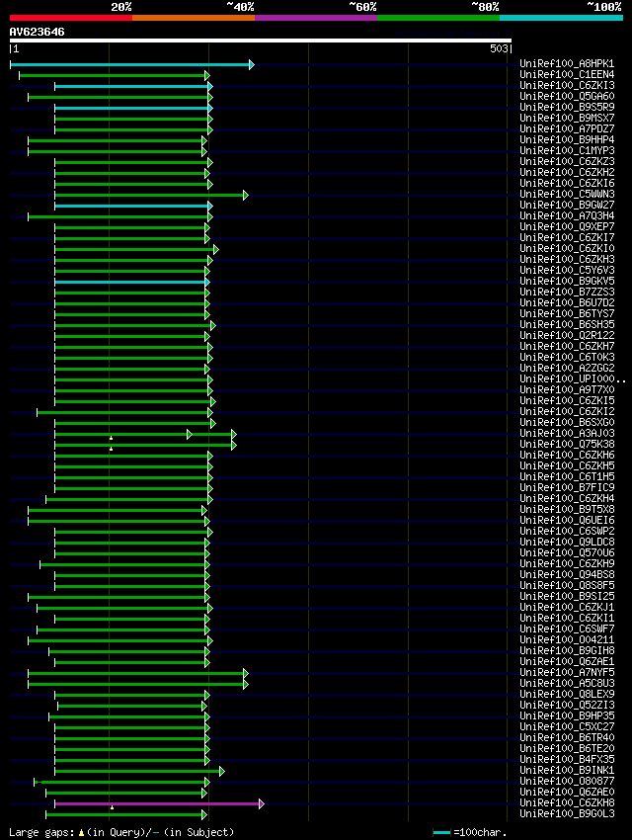Select the UniRef100_B7FIC9 label
The width and height of the screenshot is (632, 840).
(x=567, y=487)
